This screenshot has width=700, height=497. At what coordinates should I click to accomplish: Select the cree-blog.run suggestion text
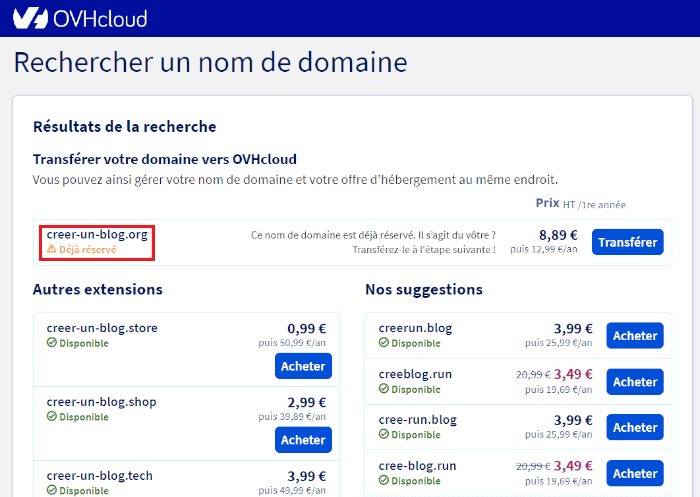417,466
